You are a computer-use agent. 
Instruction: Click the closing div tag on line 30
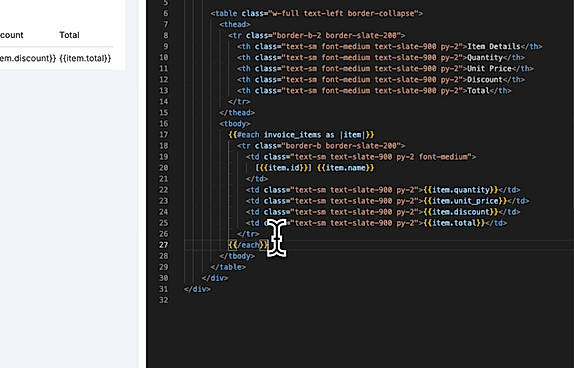(x=215, y=278)
